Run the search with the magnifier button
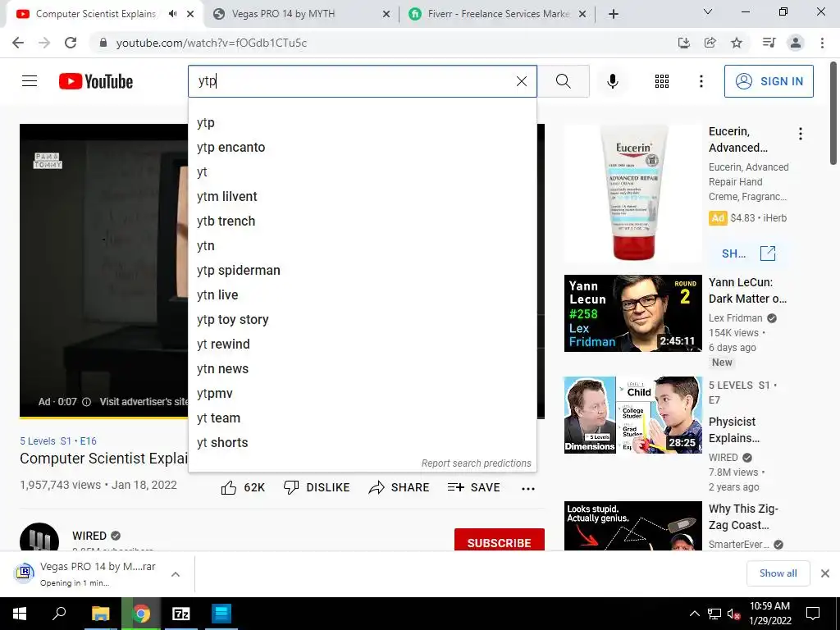The image size is (840, 630). (x=563, y=81)
